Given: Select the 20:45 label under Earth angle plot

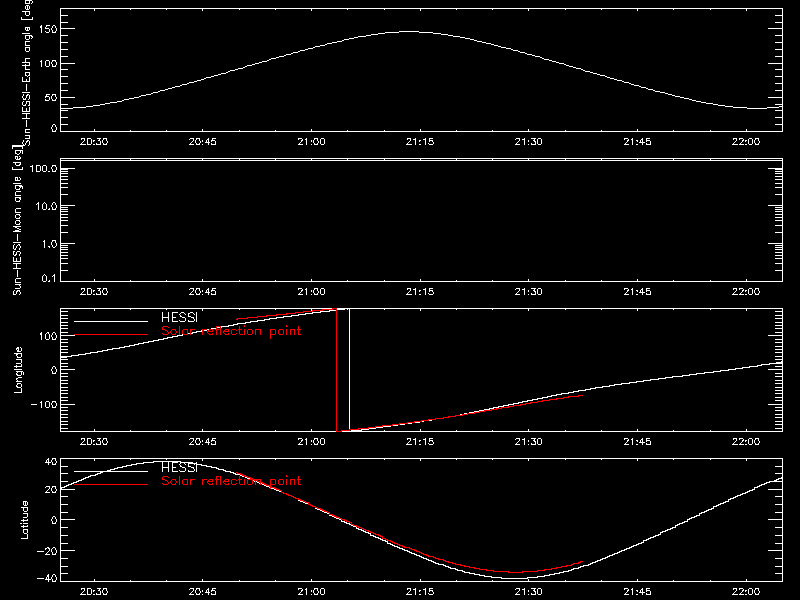Looking at the screenshot, I should [203, 142].
